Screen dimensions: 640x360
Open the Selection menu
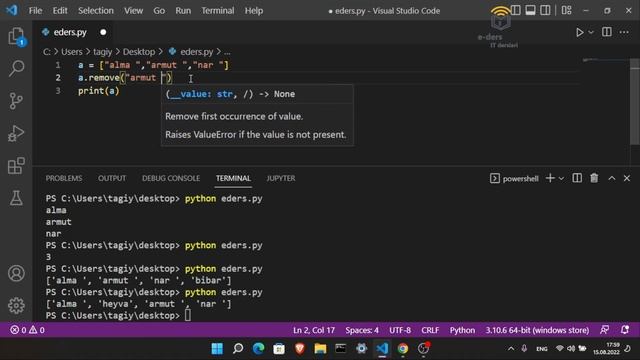[x=96, y=11]
